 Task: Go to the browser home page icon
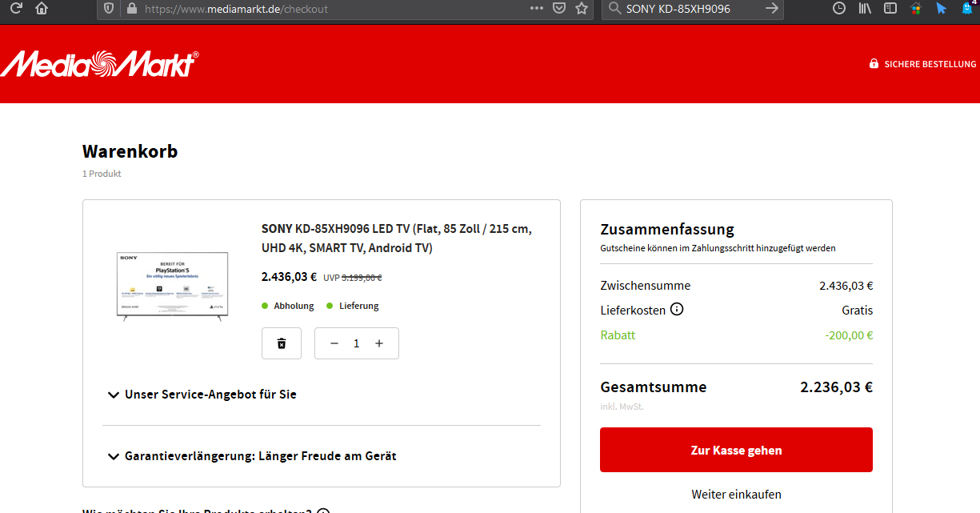(x=42, y=8)
